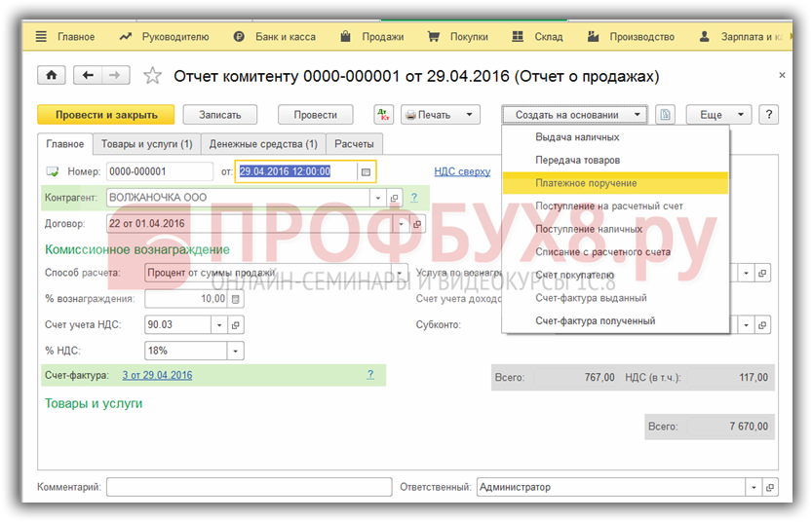Choose Выдача наличных from menu
The height and width of the screenshot is (522, 812).
(615, 137)
